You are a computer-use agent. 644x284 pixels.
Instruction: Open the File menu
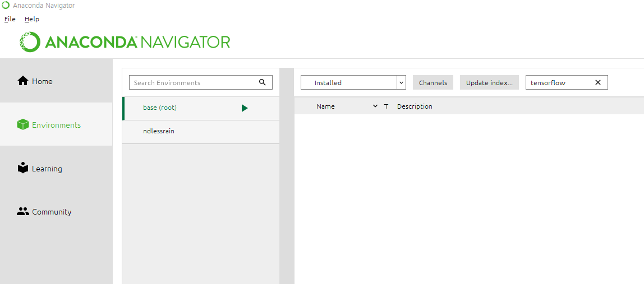coord(10,19)
